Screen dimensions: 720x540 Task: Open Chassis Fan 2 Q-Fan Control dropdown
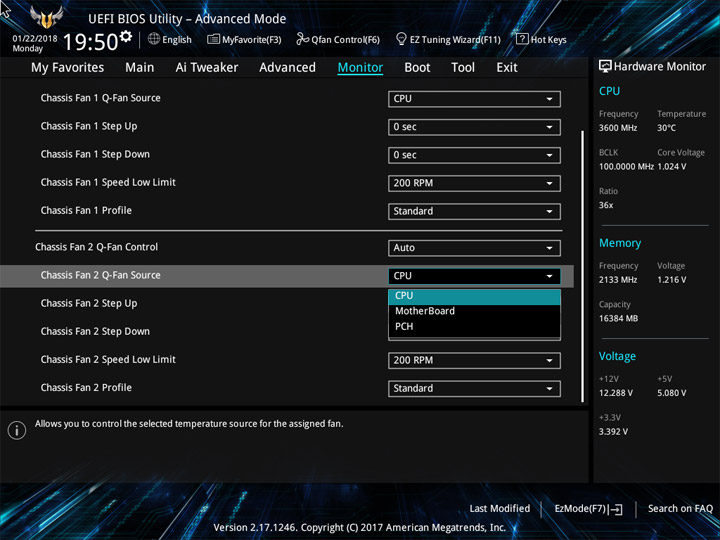click(474, 248)
